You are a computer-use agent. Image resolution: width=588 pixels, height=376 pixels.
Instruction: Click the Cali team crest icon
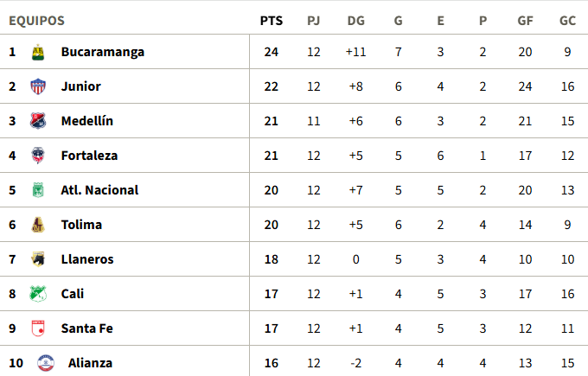pos(38,294)
